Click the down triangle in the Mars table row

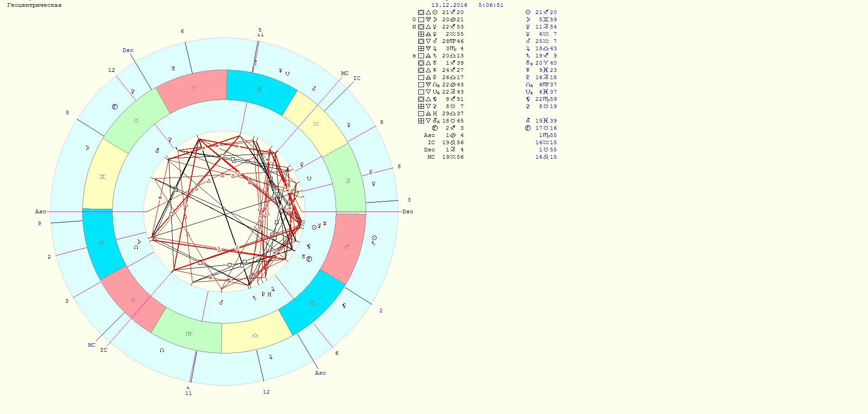(x=428, y=42)
